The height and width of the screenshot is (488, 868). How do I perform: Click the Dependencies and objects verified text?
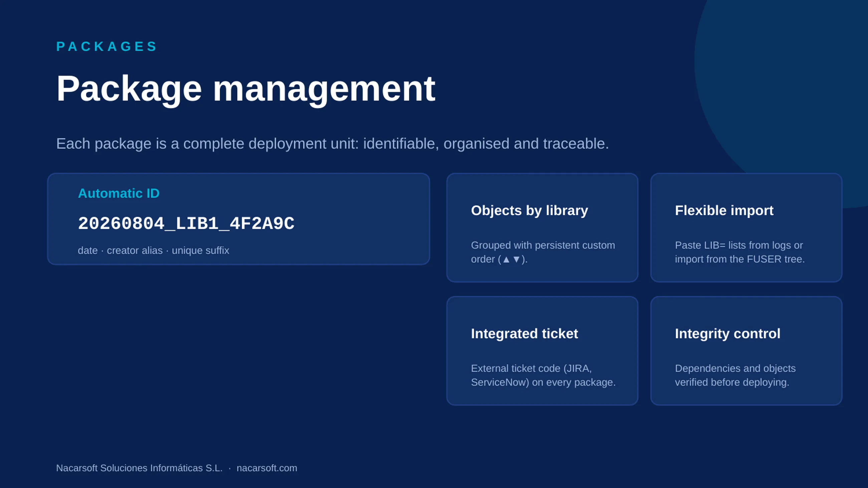pos(735,376)
